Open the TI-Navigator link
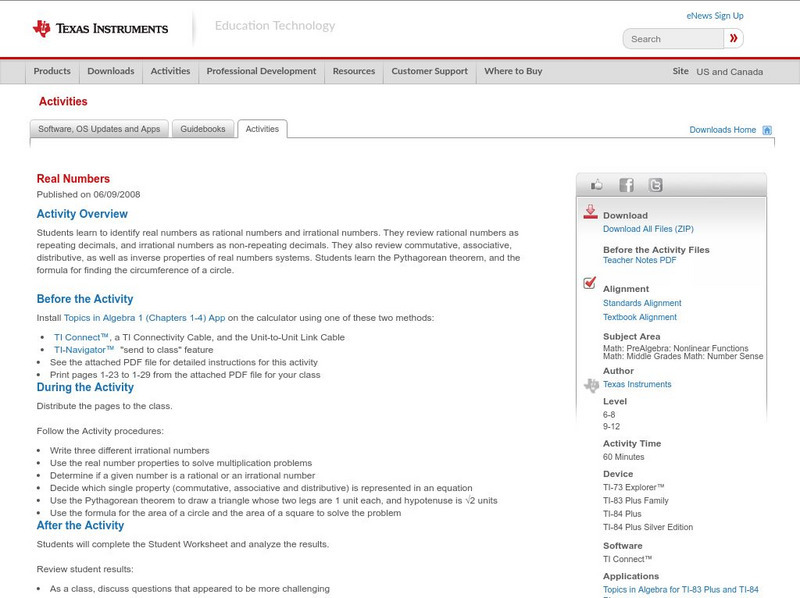Viewport: 800px width, 598px height. pos(84,350)
